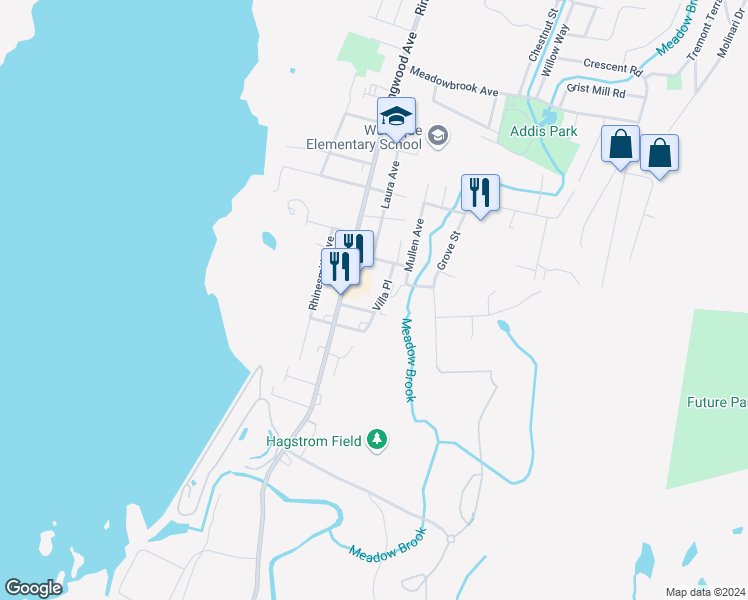
Task: Click the Addis Park label
Action: (543, 131)
